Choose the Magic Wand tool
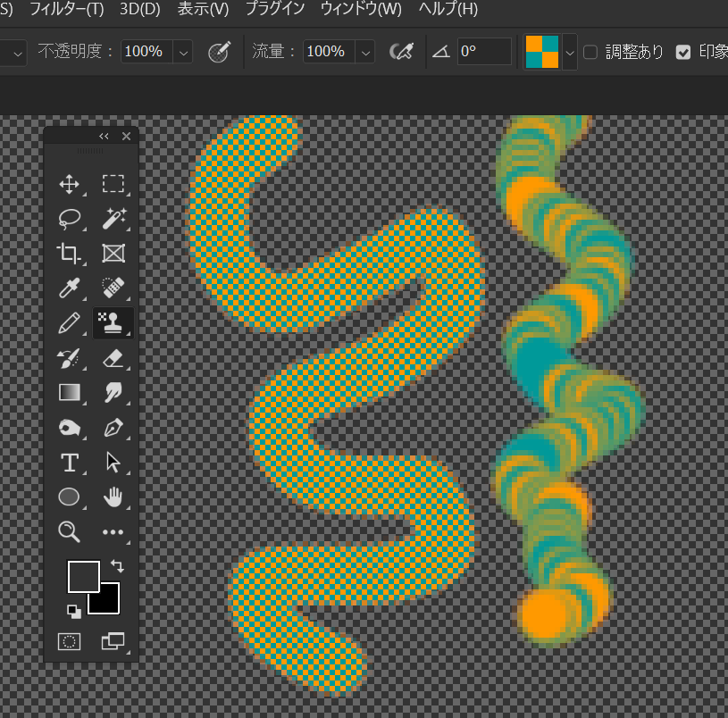Screen dimensions: 728x718 [x=113, y=219]
